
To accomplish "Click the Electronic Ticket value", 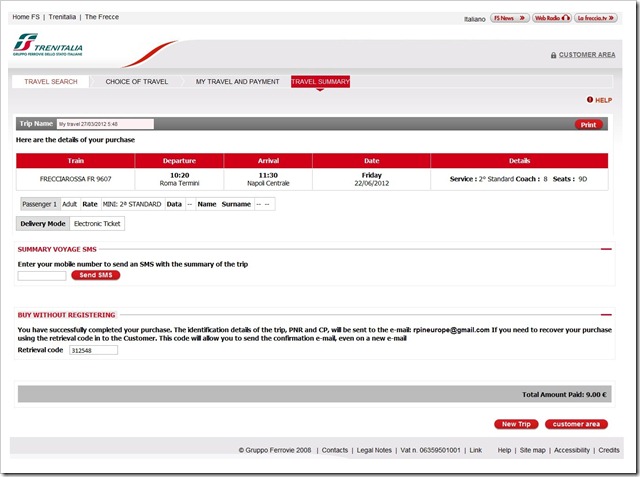I will (x=97, y=224).
